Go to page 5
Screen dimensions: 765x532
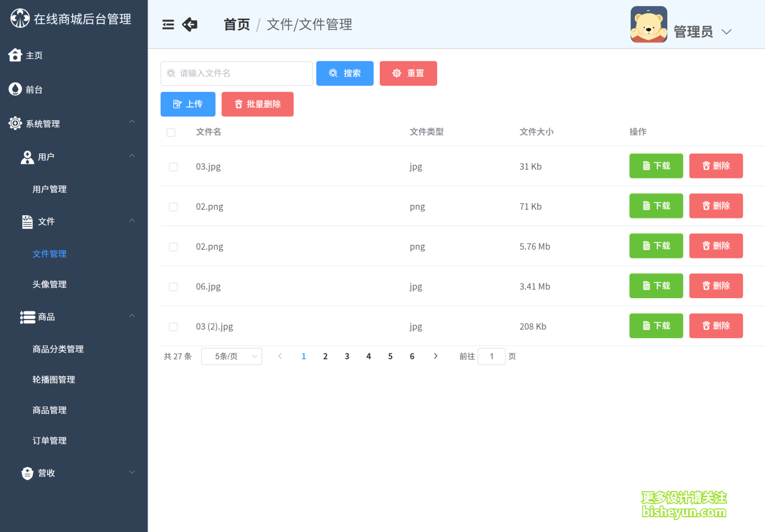coord(390,356)
